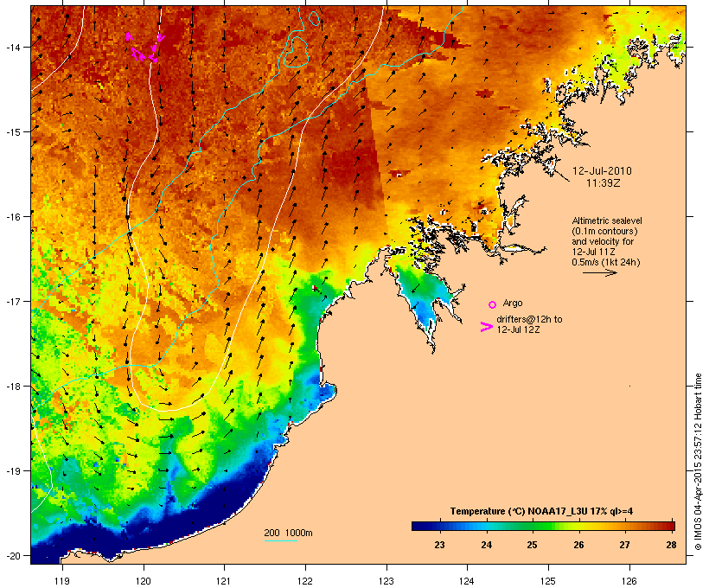709x588 pixels.
Task: Click the longitude axis label 121
Action: (x=224, y=581)
